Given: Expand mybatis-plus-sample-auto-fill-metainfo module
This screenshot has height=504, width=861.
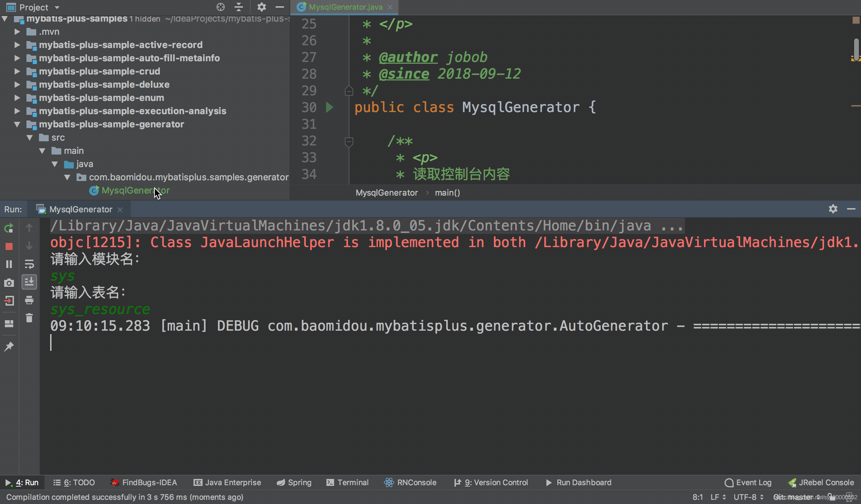Looking at the screenshot, I should pyautogui.click(x=17, y=58).
